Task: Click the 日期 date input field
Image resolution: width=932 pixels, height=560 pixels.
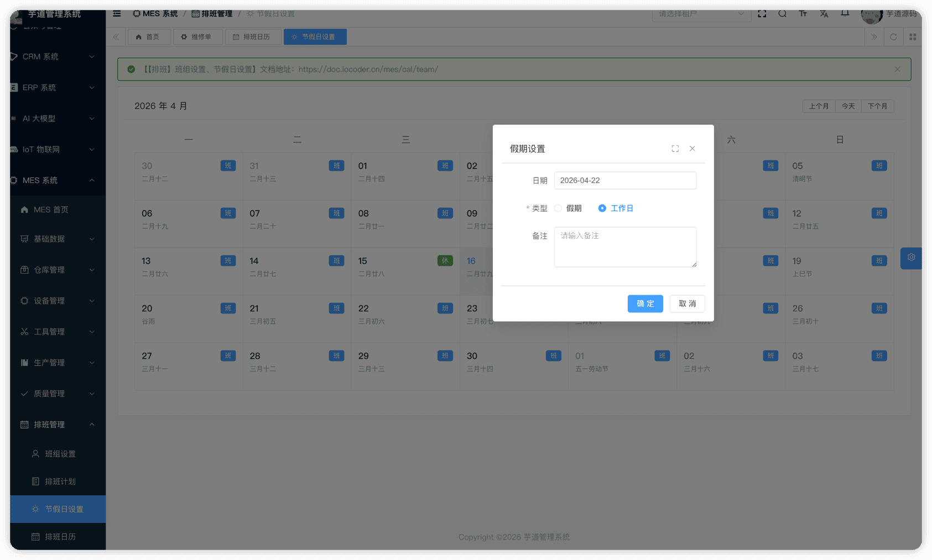Action: [625, 181]
